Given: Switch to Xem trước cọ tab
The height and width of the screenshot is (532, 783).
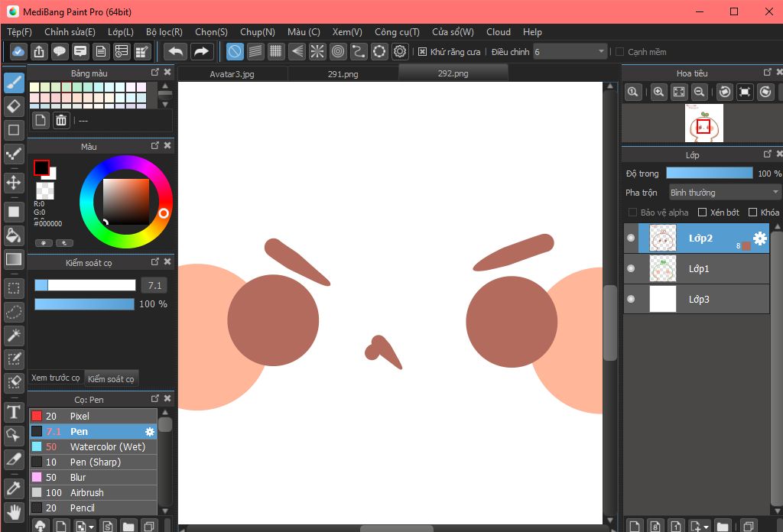Looking at the screenshot, I should [x=55, y=378].
